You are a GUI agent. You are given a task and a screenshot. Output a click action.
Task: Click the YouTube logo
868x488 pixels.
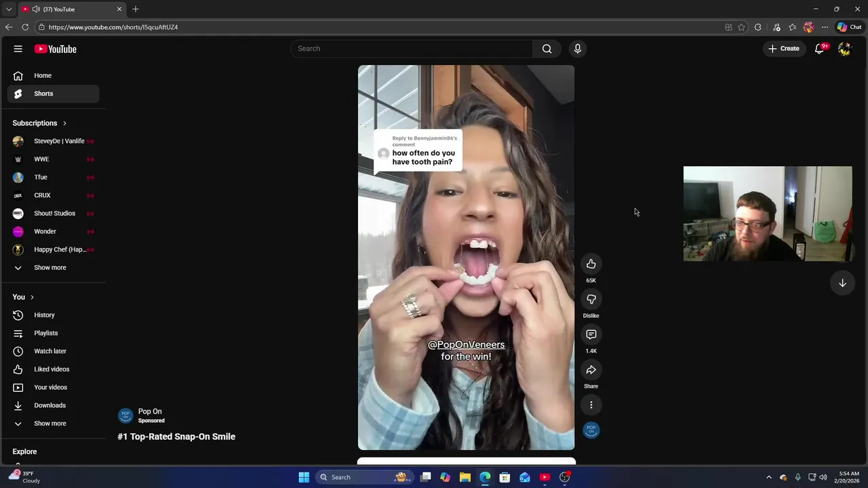click(x=55, y=49)
